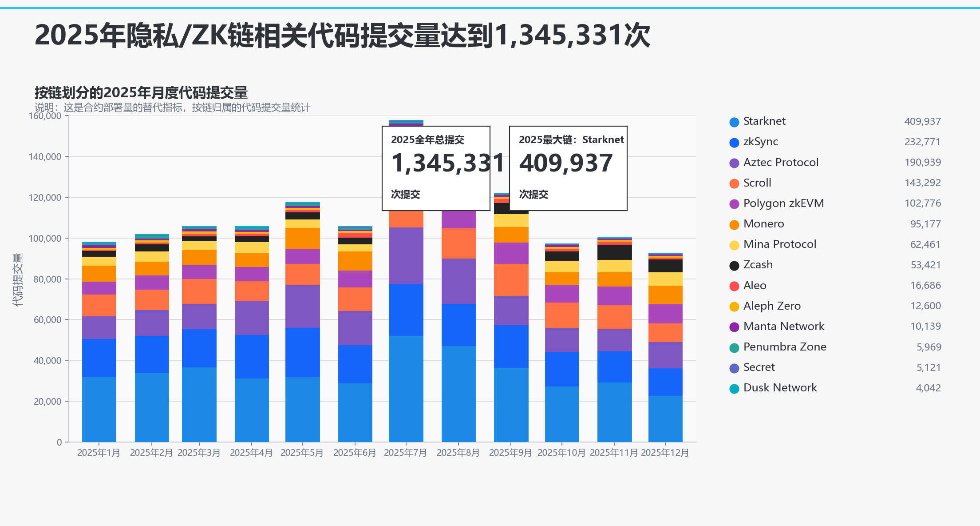Click the Mina Protocol legend color dot

pos(734,245)
